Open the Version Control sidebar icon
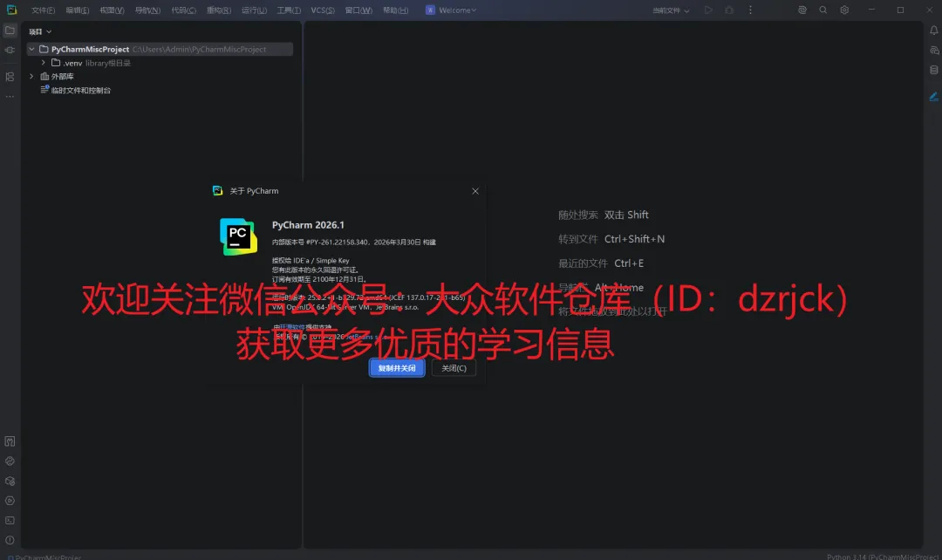 10,441
